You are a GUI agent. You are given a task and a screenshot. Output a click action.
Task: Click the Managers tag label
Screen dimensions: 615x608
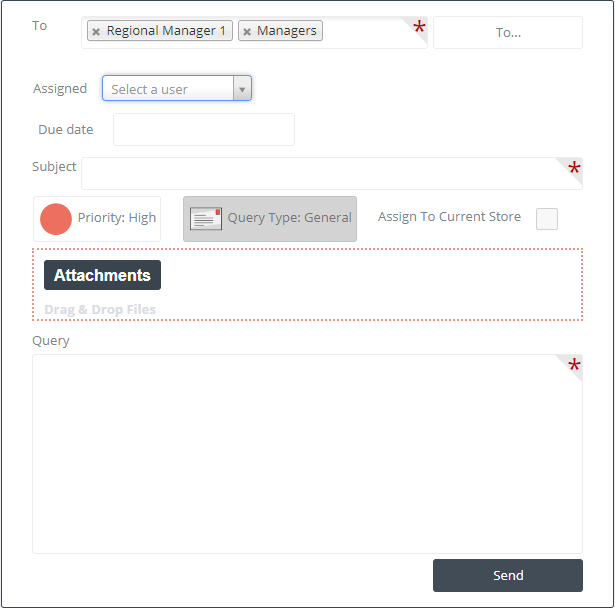point(287,31)
